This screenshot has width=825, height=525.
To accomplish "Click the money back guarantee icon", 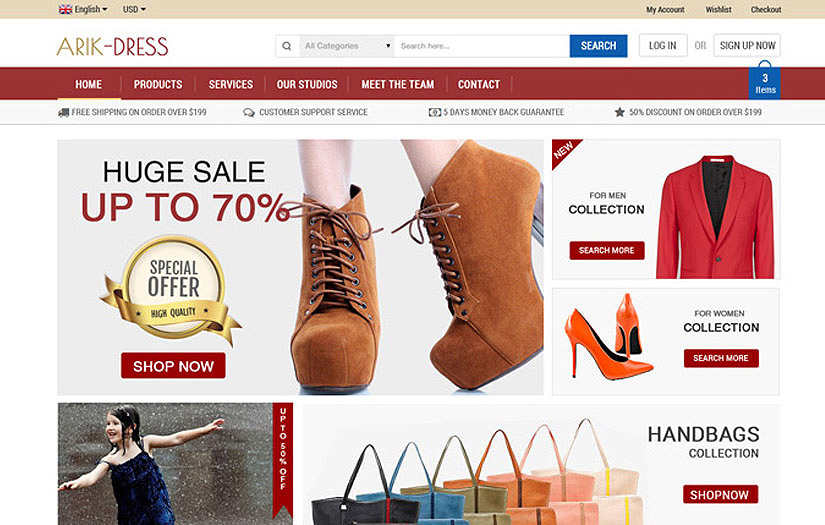I will [x=434, y=112].
